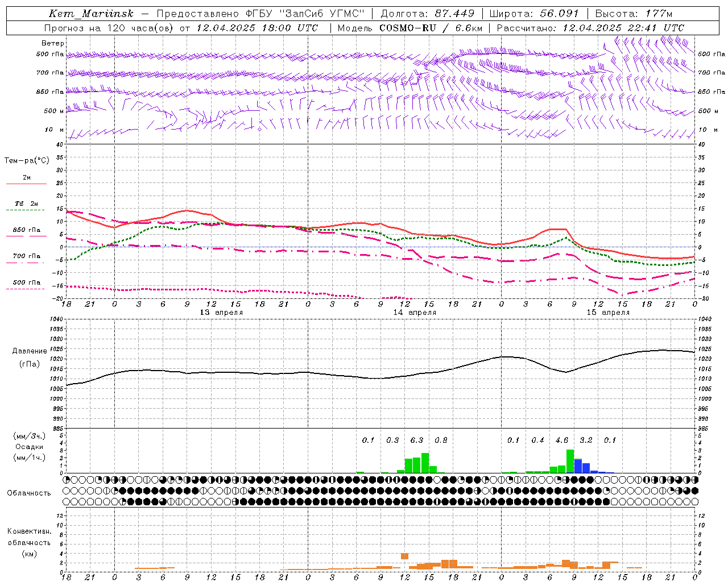This screenshot has width=728, height=582.
Task: Click the 'Облачность' cloud cover label
Action: point(29,493)
